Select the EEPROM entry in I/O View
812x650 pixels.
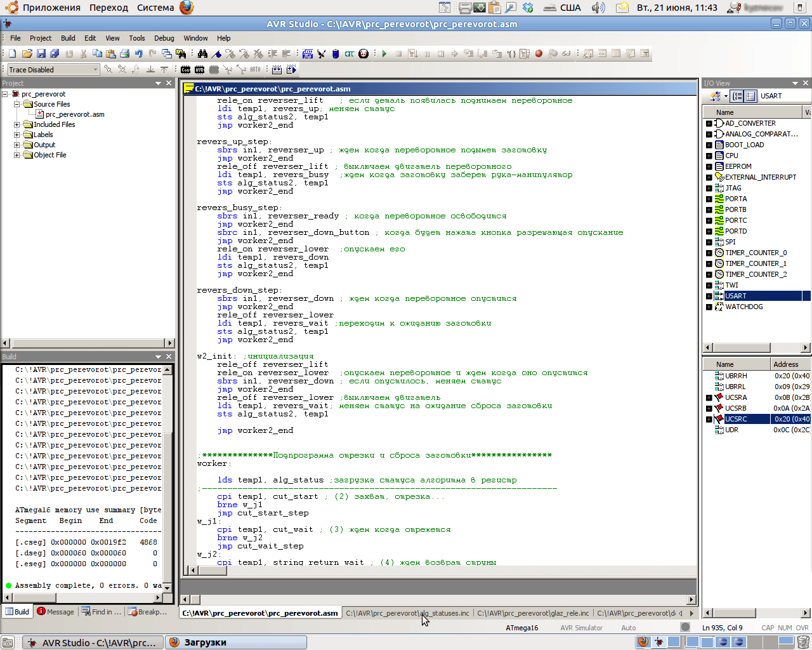click(x=738, y=166)
